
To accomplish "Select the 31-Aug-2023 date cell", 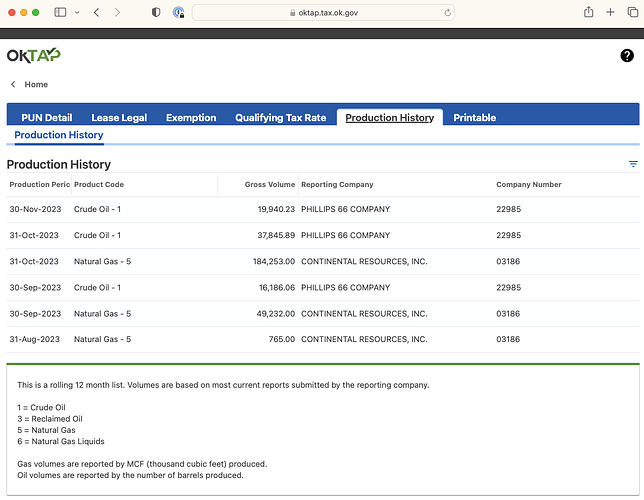I will [34, 339].
